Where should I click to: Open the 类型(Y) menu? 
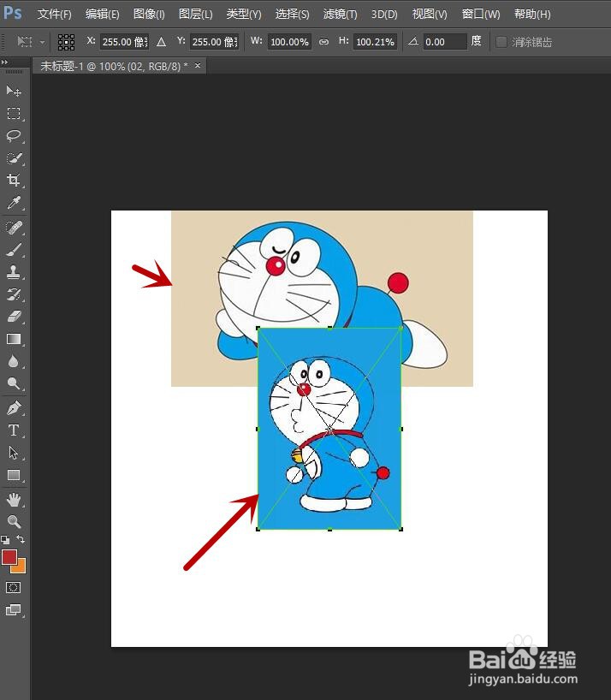pos(244,15)
